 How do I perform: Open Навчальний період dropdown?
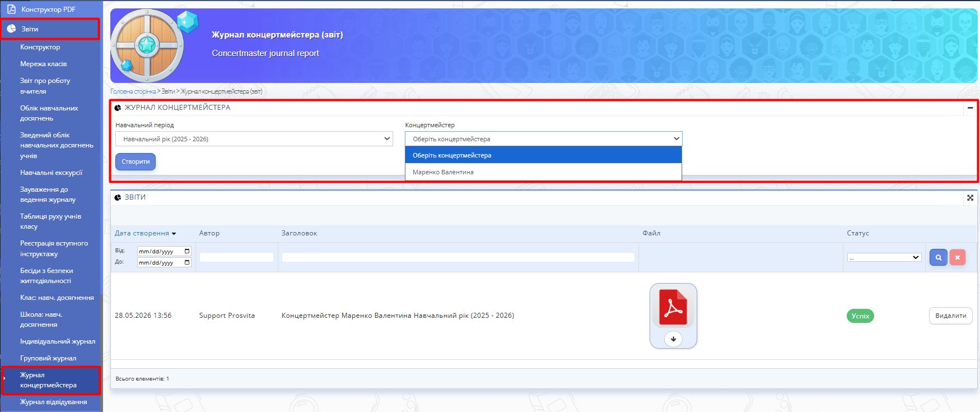(x=254, y=139)
